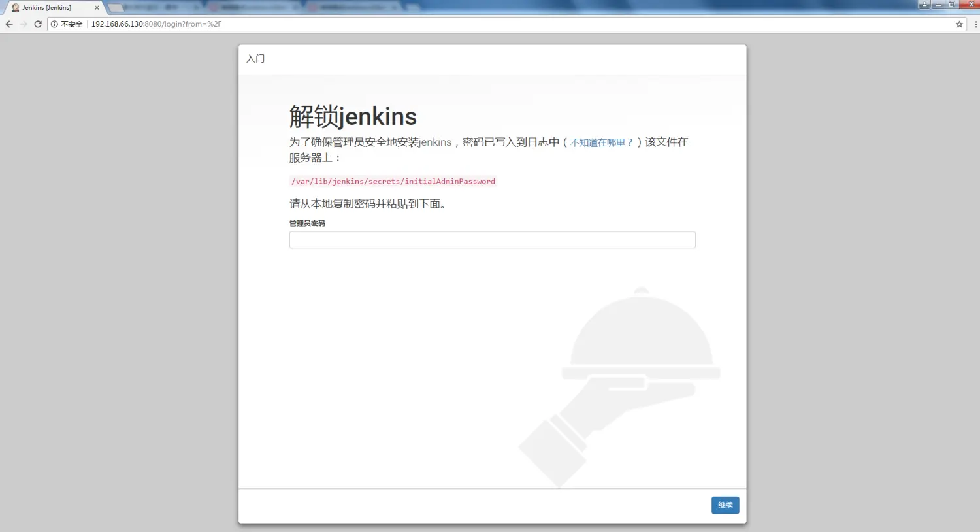Viewport: 980px width, 532px height.
Task: Close the browser window
Action: click(x=970, y=5)
